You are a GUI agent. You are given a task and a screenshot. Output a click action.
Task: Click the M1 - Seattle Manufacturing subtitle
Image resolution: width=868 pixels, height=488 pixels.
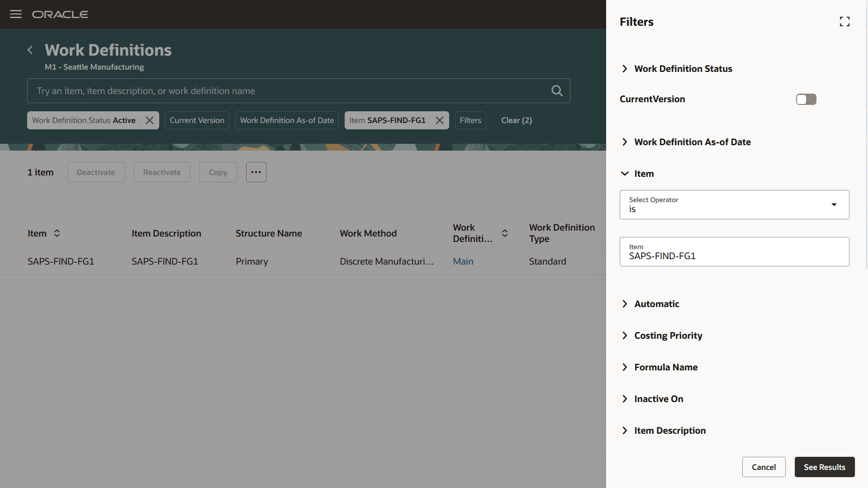[94, 67]
